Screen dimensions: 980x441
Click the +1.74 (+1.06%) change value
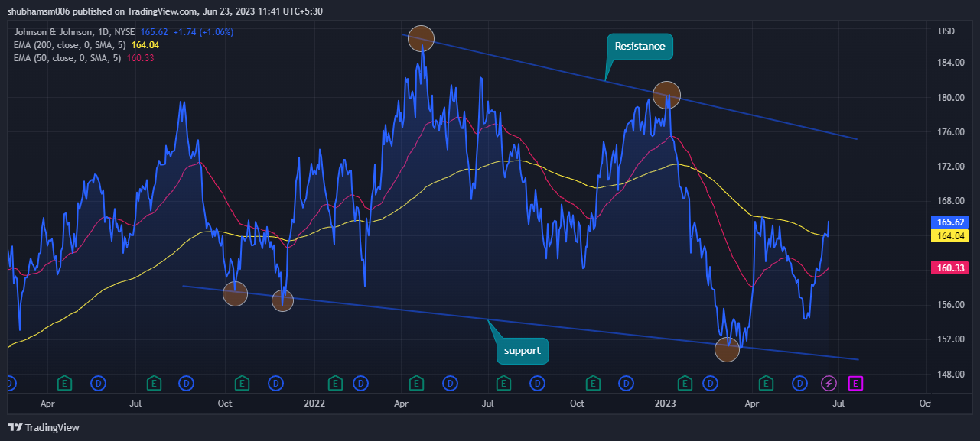pyautogui.click(x=203, y=32)
